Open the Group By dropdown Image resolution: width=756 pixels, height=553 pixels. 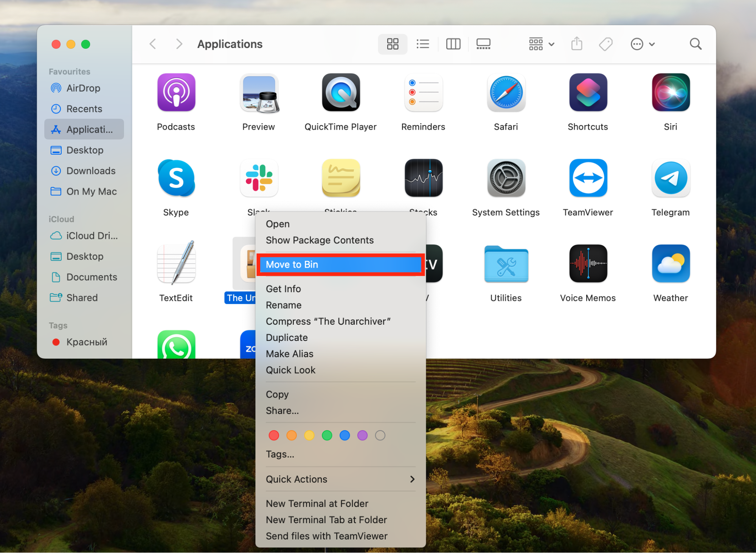coord(541,44)
